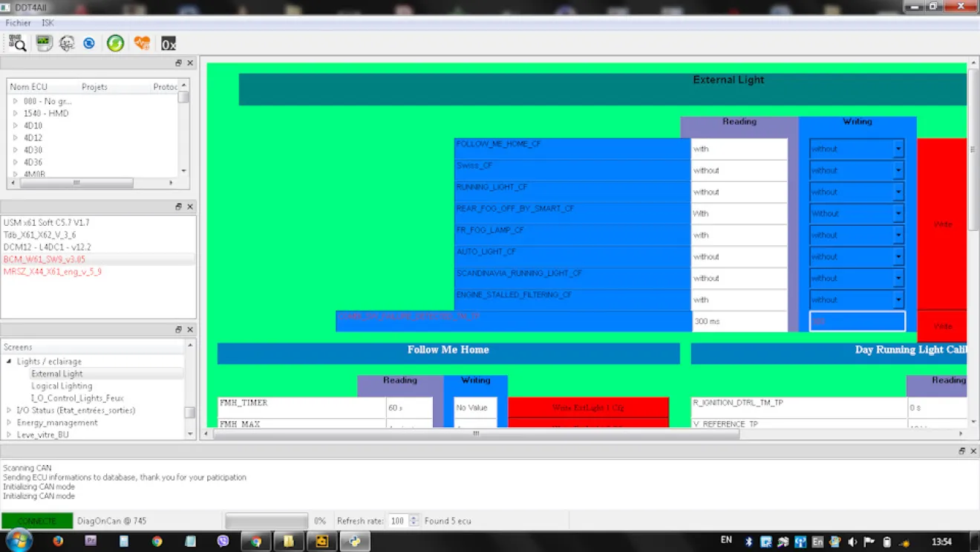Expand the Energy_management tree node
980x552 pixels.
[x=9, y=422]
